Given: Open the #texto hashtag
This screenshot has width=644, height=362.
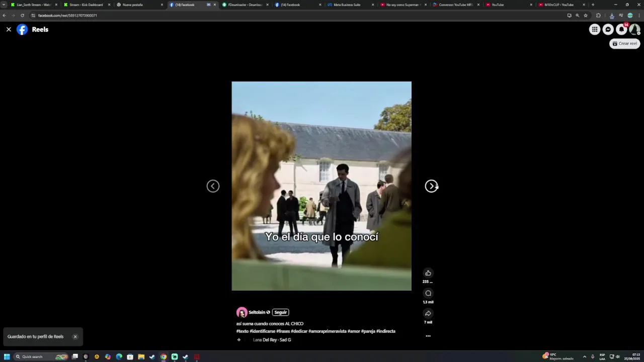Looking at the screenshot, I should (243, 331).
